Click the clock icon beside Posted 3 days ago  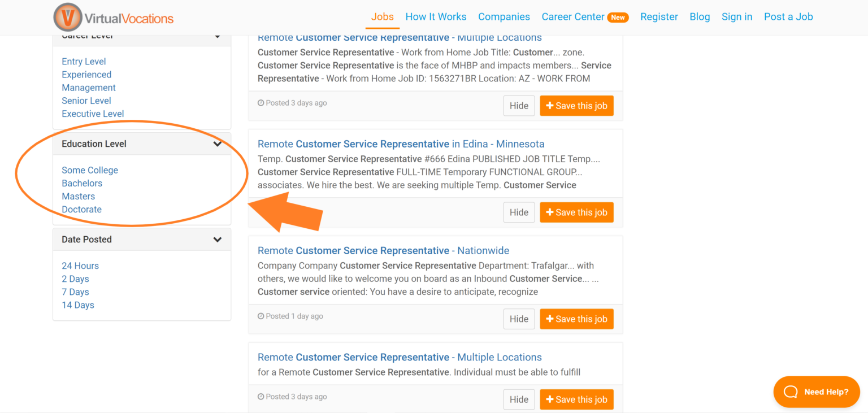[261, 103]
